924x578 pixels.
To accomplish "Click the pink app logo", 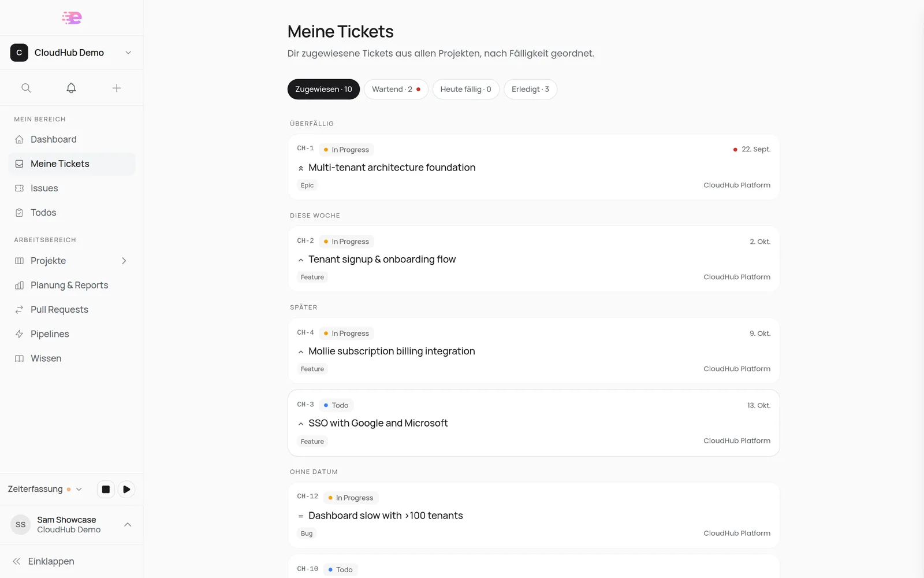I will click(x=72, y=18).
